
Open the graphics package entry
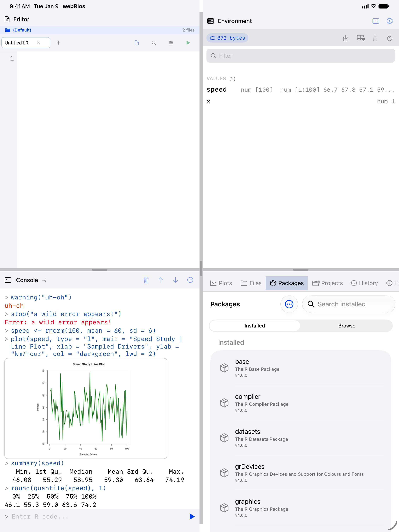coord(301,508)
